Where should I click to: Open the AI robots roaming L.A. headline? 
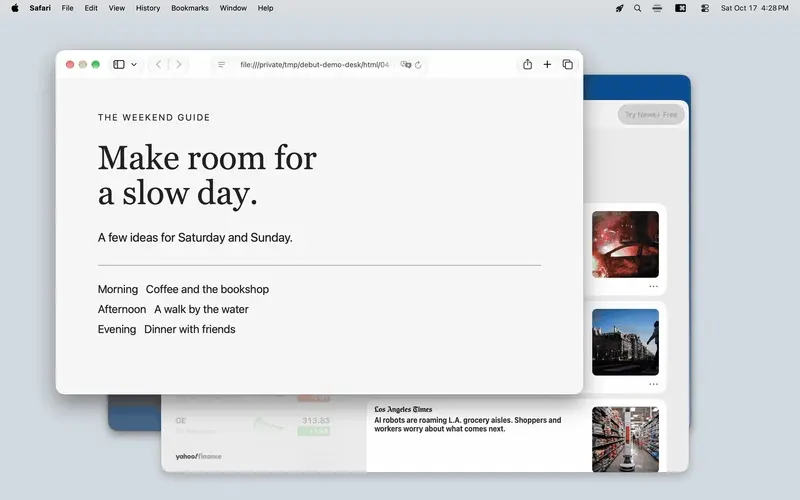pos(467,424)
